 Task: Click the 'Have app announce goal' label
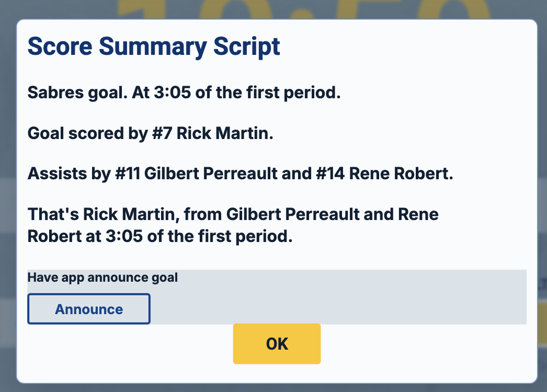click(102, 278)
